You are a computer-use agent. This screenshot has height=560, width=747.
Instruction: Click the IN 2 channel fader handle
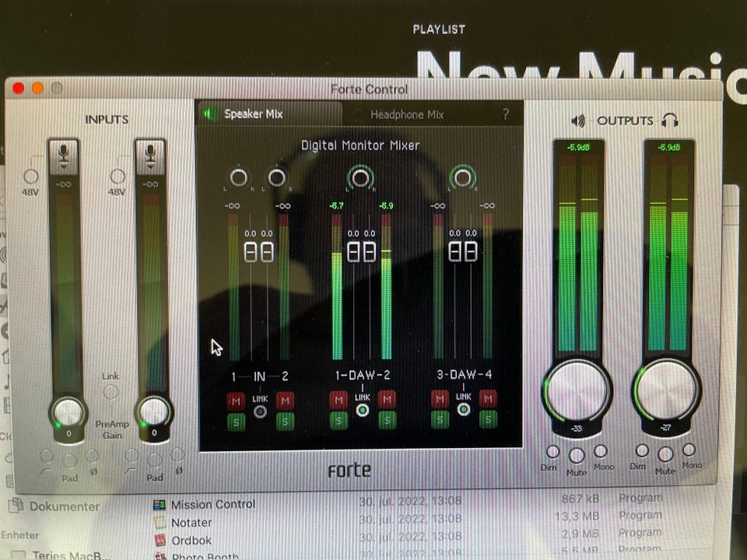click(x=267, y=252)
